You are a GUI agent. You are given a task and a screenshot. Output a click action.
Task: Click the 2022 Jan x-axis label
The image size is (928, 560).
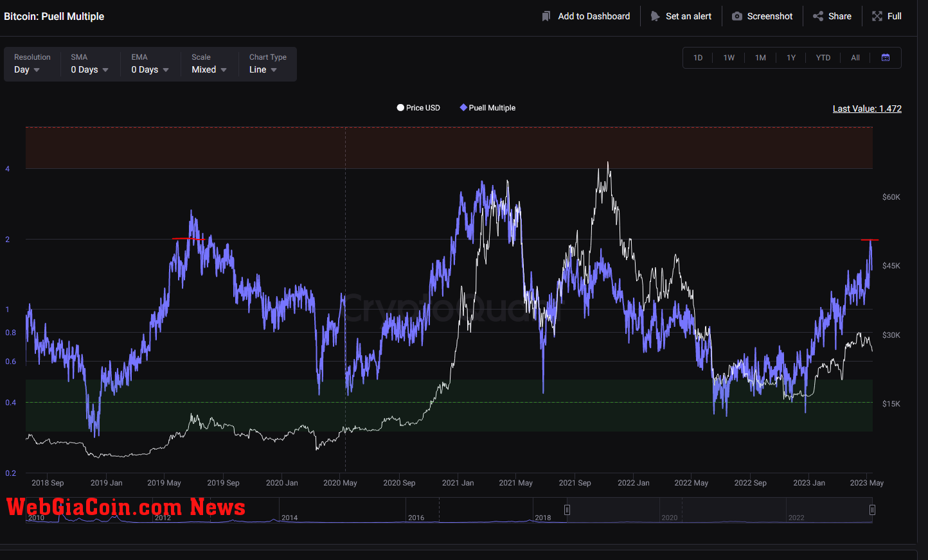tap(633, 483)
